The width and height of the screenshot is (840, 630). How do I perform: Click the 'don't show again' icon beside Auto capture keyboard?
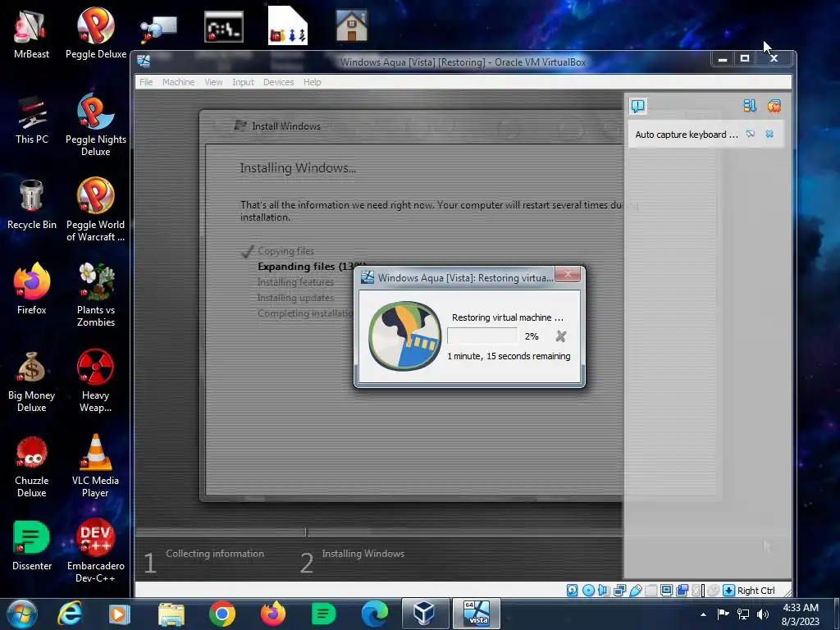click(x=751, y=134)
